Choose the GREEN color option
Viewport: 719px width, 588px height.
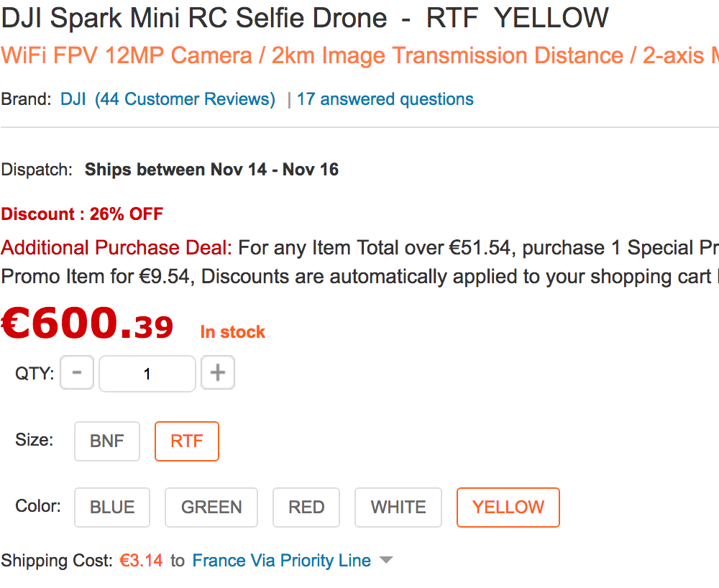[211, 507]
